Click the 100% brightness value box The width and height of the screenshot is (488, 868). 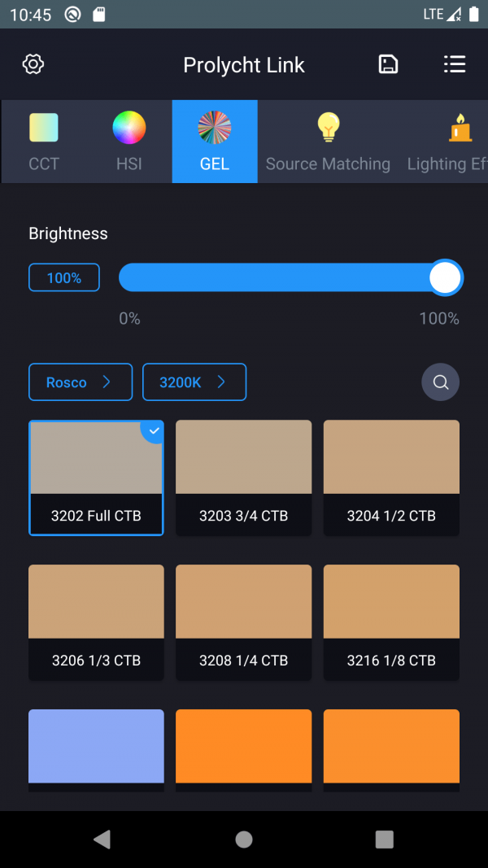(64, 278)
